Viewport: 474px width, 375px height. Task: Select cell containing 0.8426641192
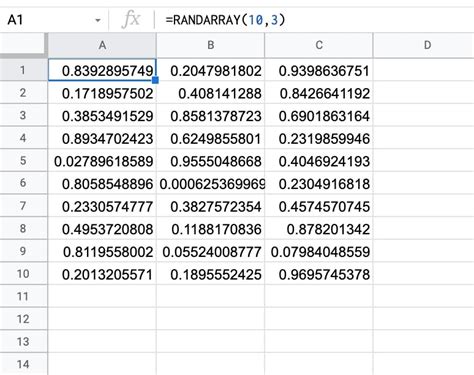(319, 93)
